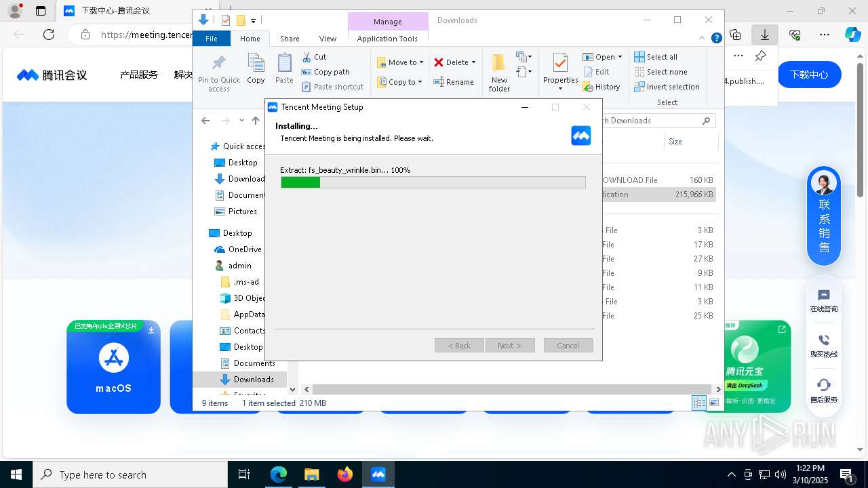The height and width of the screenshot is (488, 868).
Task: Expand the Open button dropdown in ribbon
Action: pyautogui.click(x=620, y=57)
